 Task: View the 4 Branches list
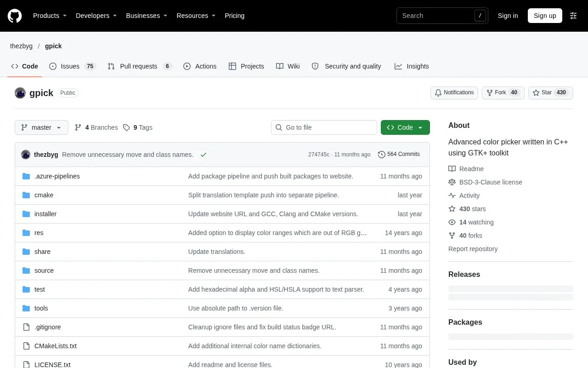pos(96,127)
